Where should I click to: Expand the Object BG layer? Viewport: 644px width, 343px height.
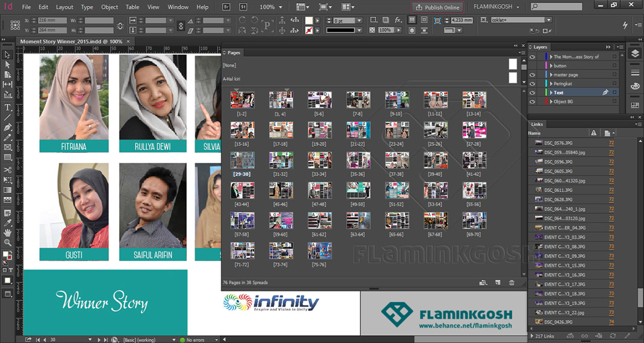coord(551,102)
